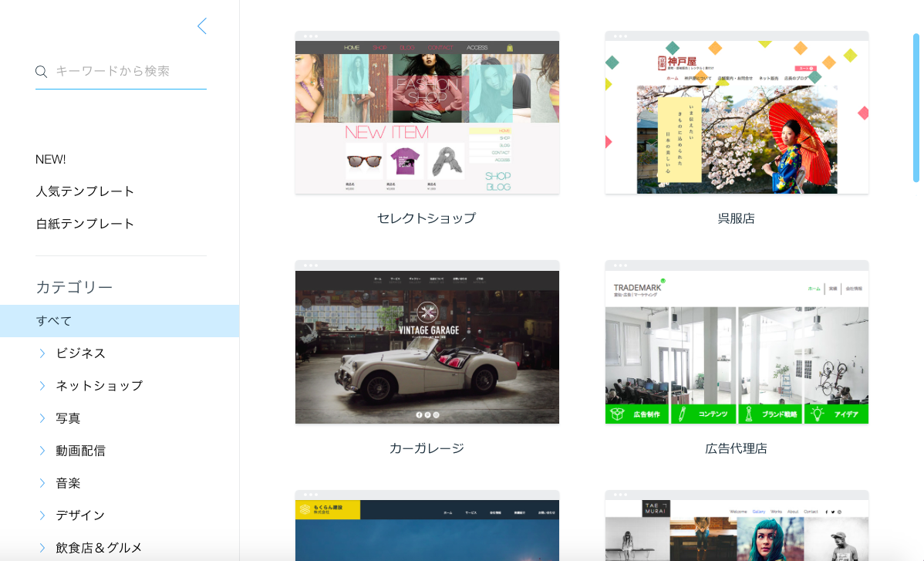Open the 呉服店 kimono template thumbnail

click(x=737, y=113)
